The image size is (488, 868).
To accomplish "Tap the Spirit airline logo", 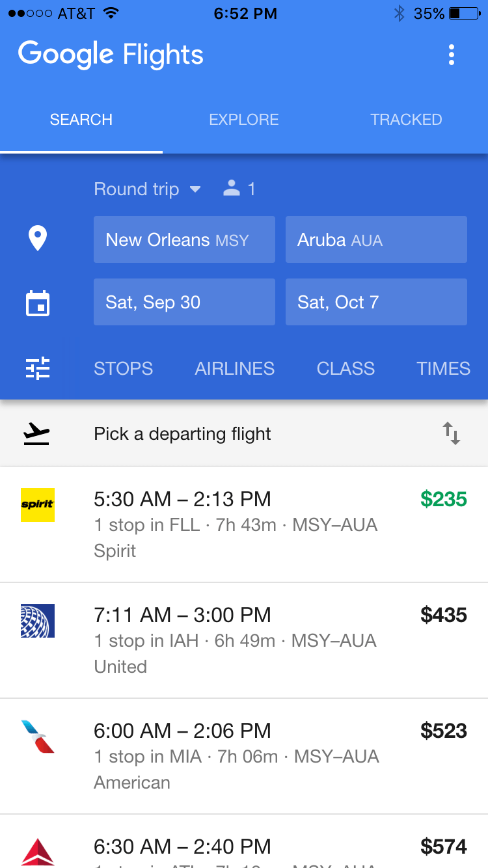I will 38,504.
